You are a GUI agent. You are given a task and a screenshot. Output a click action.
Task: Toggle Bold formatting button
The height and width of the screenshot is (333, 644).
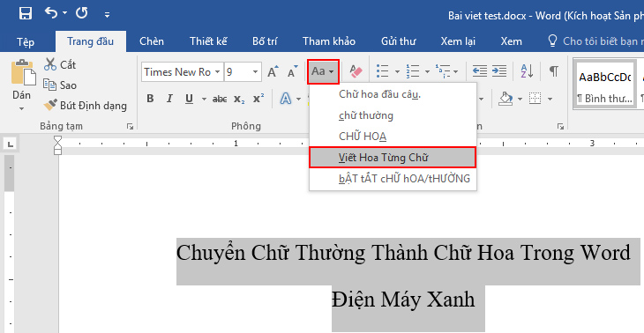150,99
